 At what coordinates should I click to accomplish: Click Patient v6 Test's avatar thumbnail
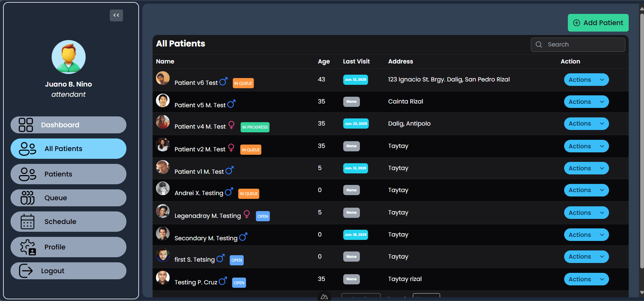(x=163, y=78)
